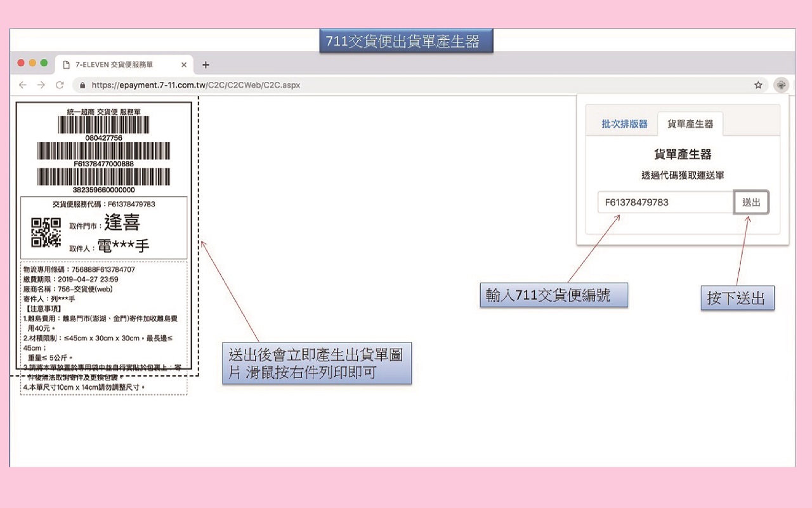Click the padlock site security icon

click(x=82, y=84)
